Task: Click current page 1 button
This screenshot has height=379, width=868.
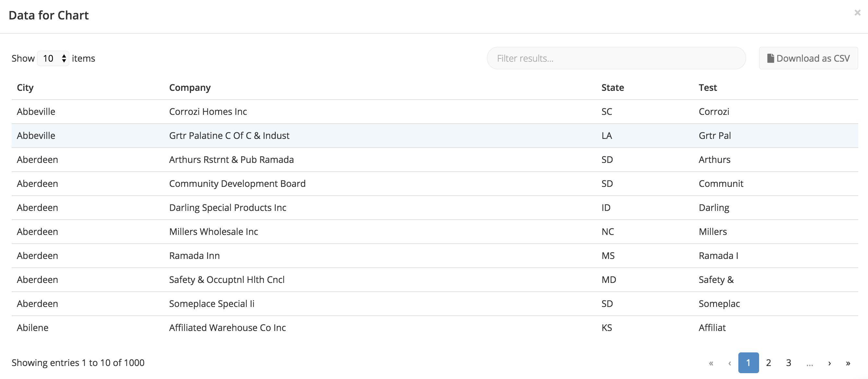Action: 748,363
